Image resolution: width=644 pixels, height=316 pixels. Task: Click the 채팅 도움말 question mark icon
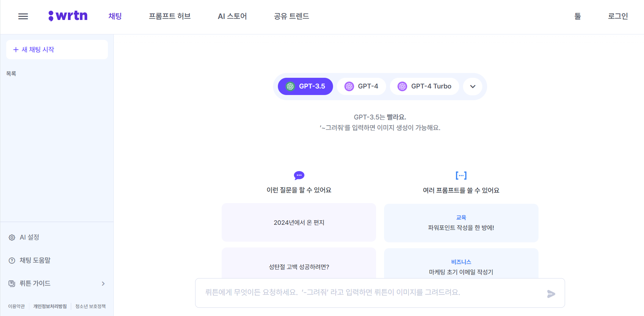coord(12,260)
